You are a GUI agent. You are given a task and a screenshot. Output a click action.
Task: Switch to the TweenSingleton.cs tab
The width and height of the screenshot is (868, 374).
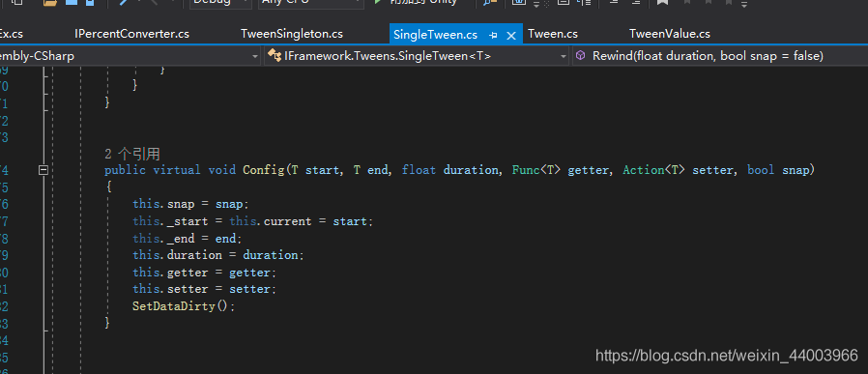tap(292, 34)
